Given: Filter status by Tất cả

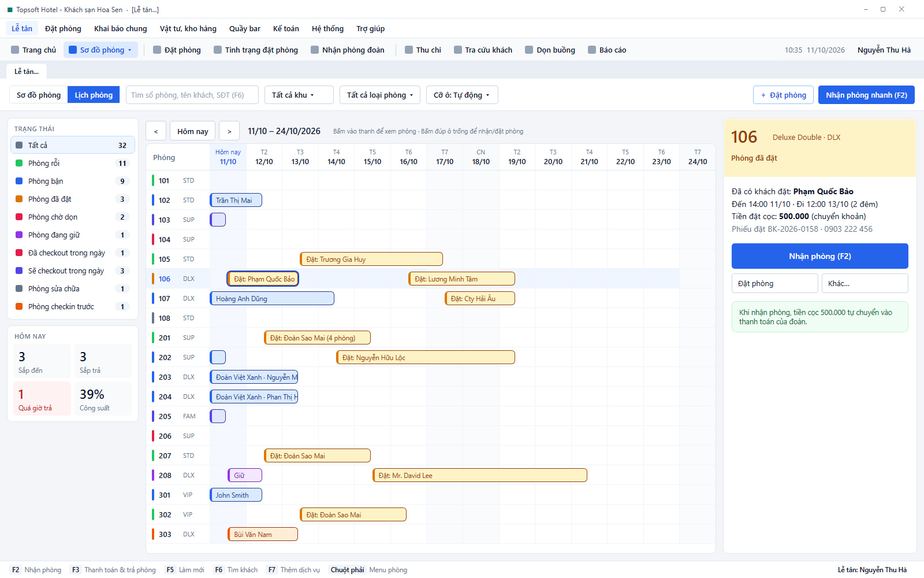Looking at the screenshot, I should pos(73,145).
